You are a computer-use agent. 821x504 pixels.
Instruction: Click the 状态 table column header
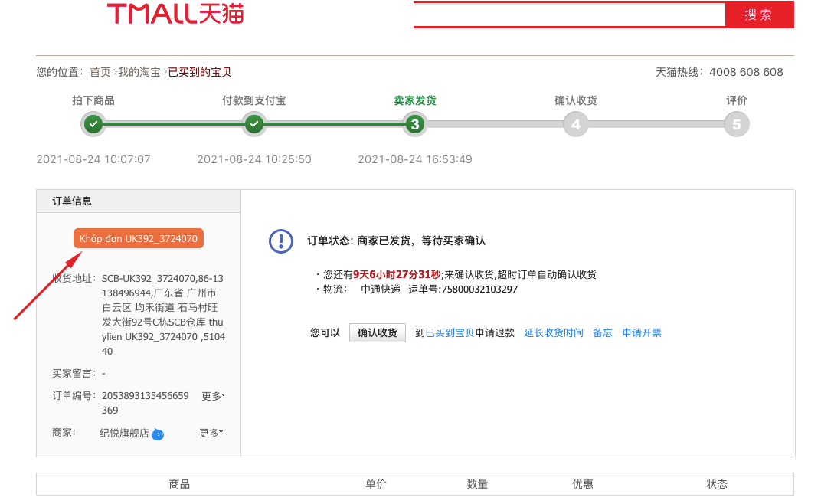pos(716,484)
